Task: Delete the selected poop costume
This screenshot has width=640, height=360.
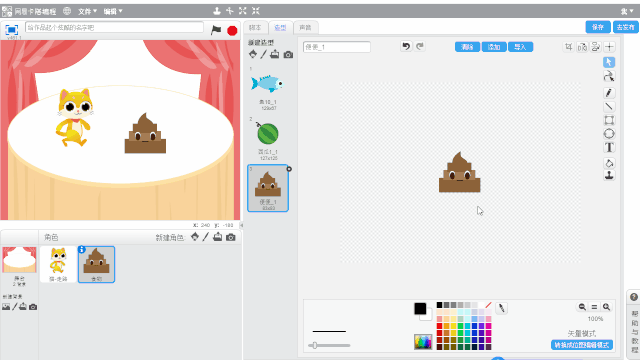Action: (289, 169)
